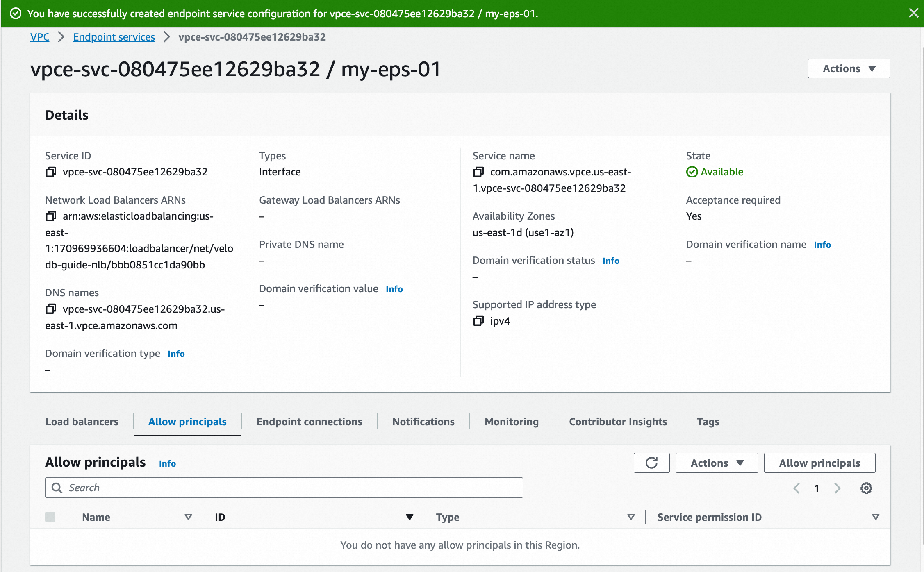Copy the DNS name to clipboard
The height and width of the screenshot is (572, 924).
pos(51,309)
